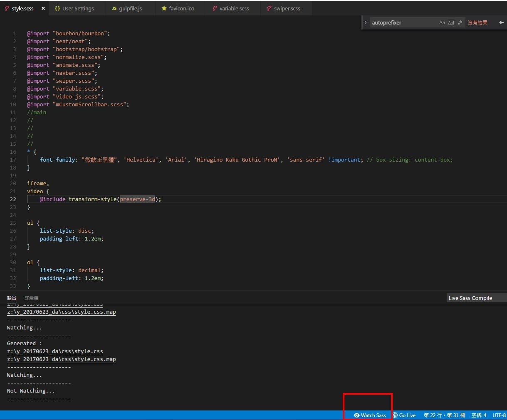Click the @import "bootstrap/bootstrap" line
Viewport: 507px width, 420px height.
[x=75, y=49]
